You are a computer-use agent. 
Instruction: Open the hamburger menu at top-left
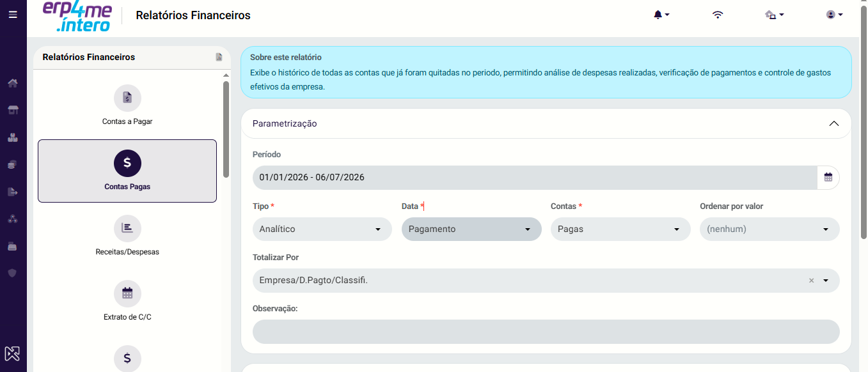point(13,14)
